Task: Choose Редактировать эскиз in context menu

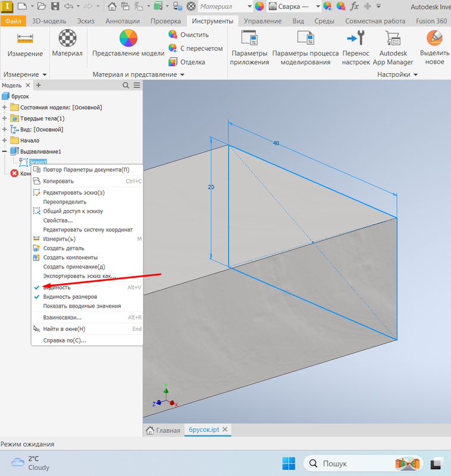Action: click(87, 192)
